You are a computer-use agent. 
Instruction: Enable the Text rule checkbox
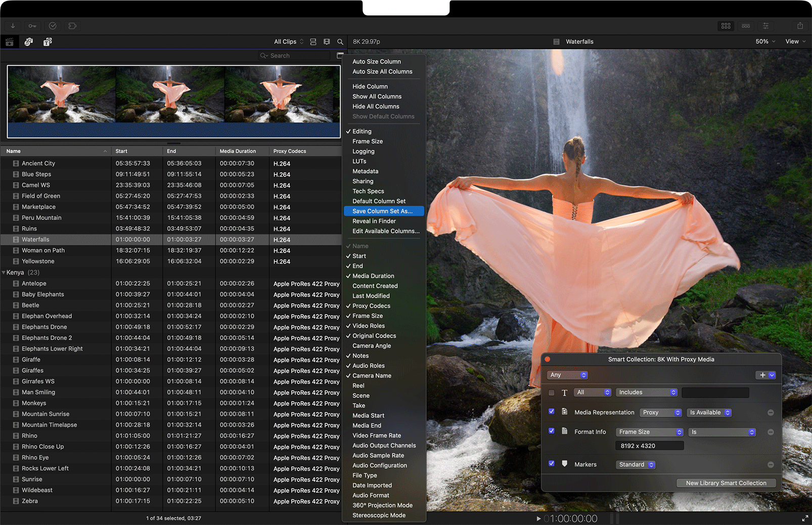click(552, 392)
